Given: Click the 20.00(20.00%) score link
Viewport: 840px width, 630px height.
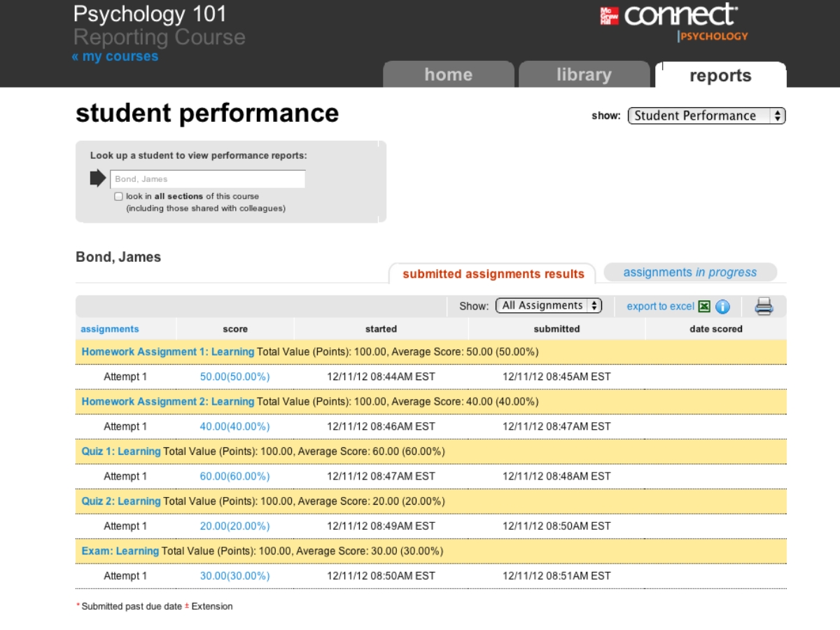Looking at the screenshot, I should click(x=234, y=526).
